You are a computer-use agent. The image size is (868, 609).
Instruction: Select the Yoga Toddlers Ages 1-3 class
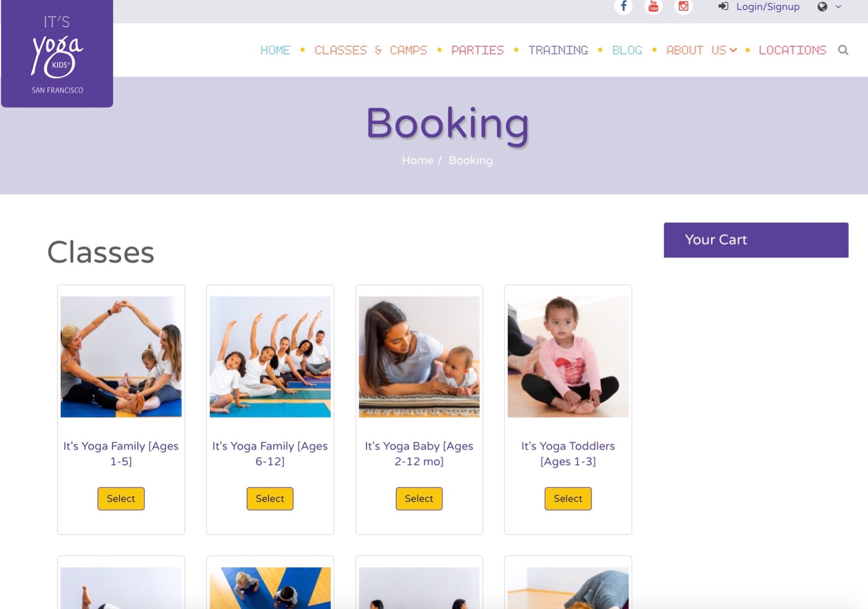tap(568, 498)
